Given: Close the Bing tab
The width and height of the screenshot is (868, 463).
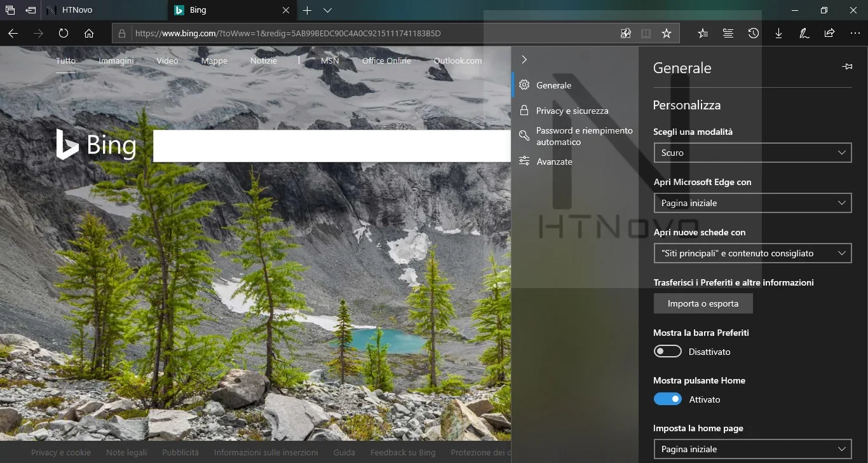Looking at the screenshot, I should 286,10.
